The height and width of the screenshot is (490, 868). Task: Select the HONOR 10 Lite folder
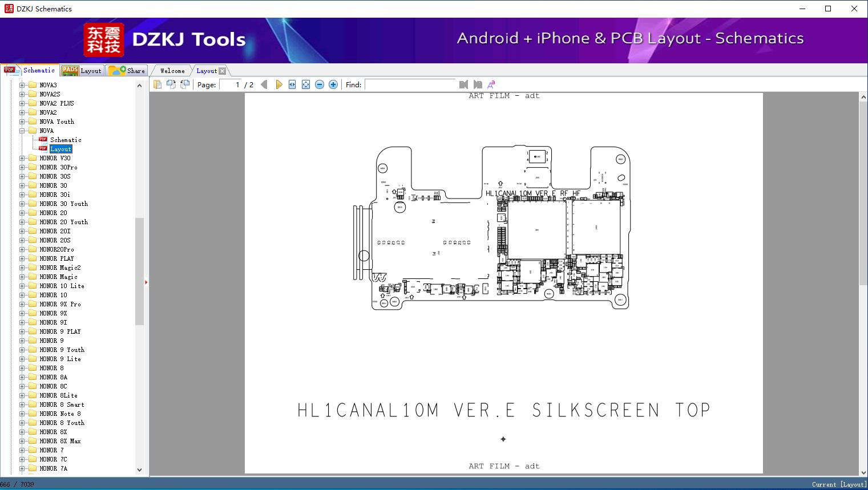point(62,286)
